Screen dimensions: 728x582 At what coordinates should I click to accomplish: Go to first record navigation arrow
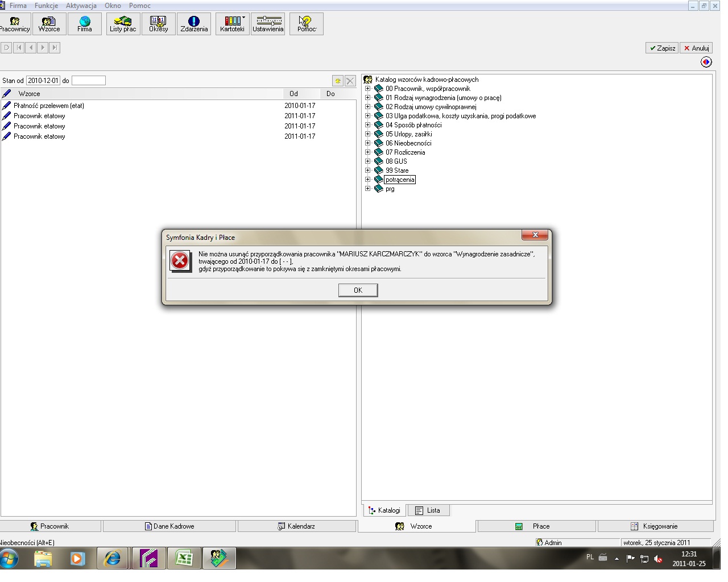point(19,48)
